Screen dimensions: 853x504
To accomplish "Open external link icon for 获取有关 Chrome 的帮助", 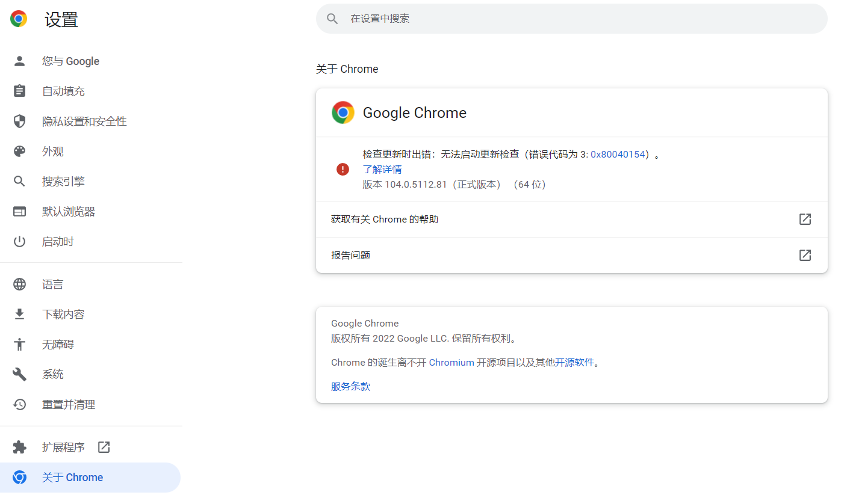I will tap(805, 220).
